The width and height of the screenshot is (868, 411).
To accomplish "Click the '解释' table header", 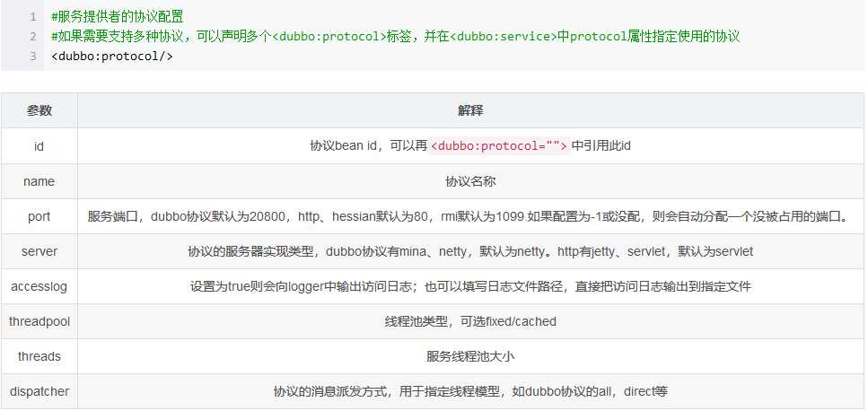I will tap(470, 110).
